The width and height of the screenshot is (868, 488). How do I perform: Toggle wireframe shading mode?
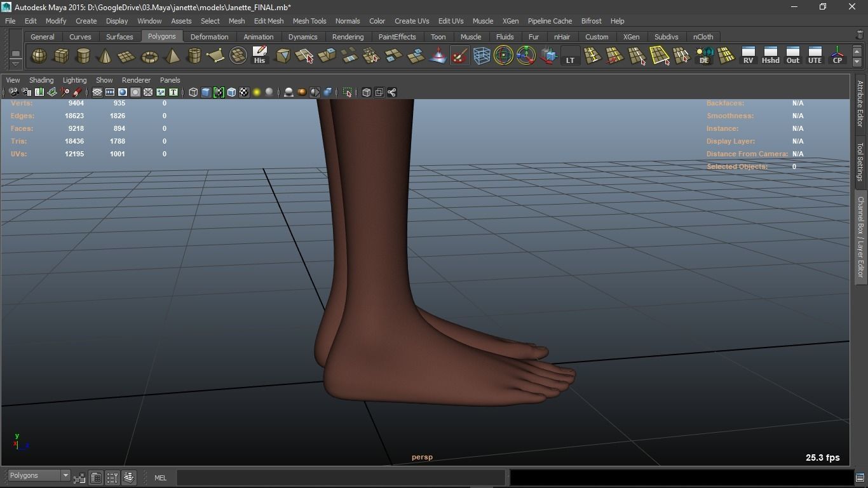coord(193,92)
